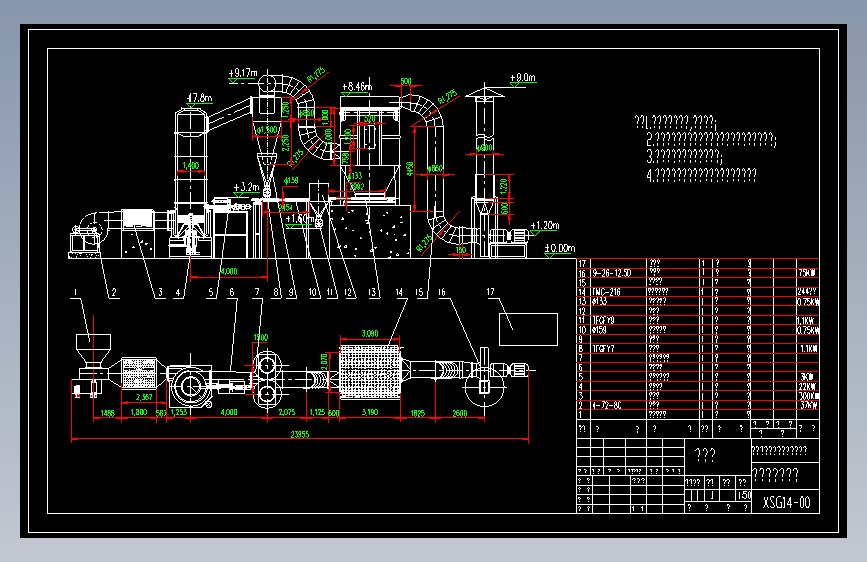Click the 1,400 tower width dimension
The image size is (867, 562).
click(191, 165)
